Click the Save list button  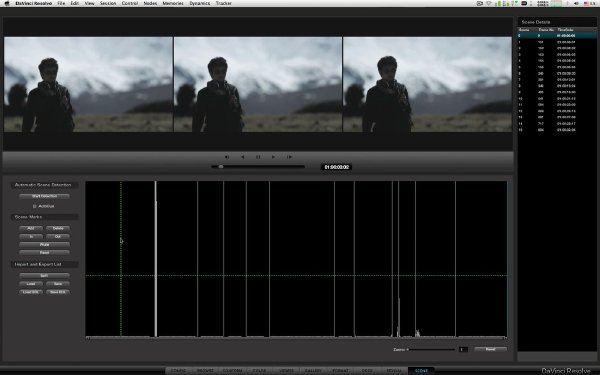58,284
